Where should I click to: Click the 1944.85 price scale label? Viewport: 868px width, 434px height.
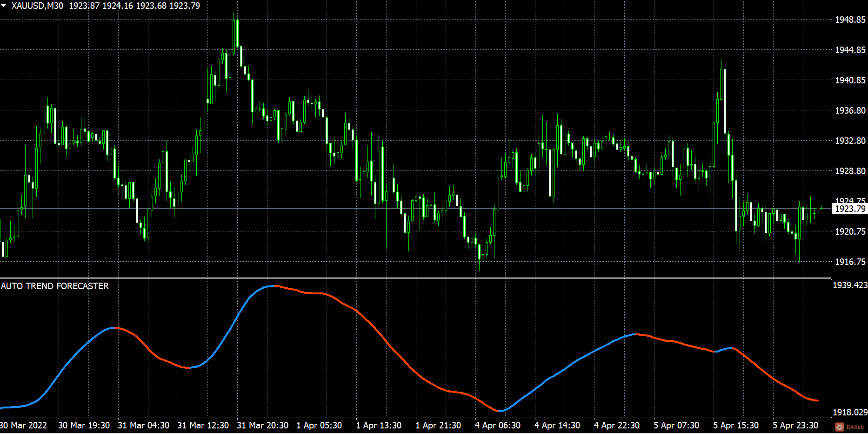pos(850,50)
